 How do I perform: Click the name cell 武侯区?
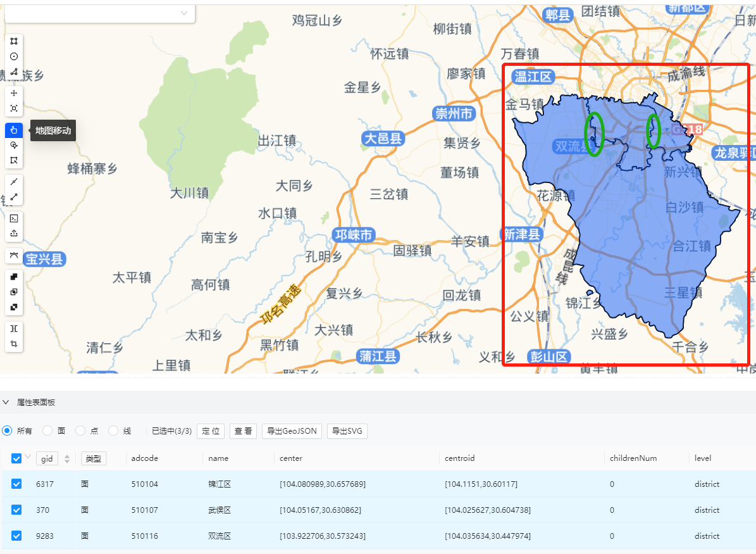click(220, 510)
